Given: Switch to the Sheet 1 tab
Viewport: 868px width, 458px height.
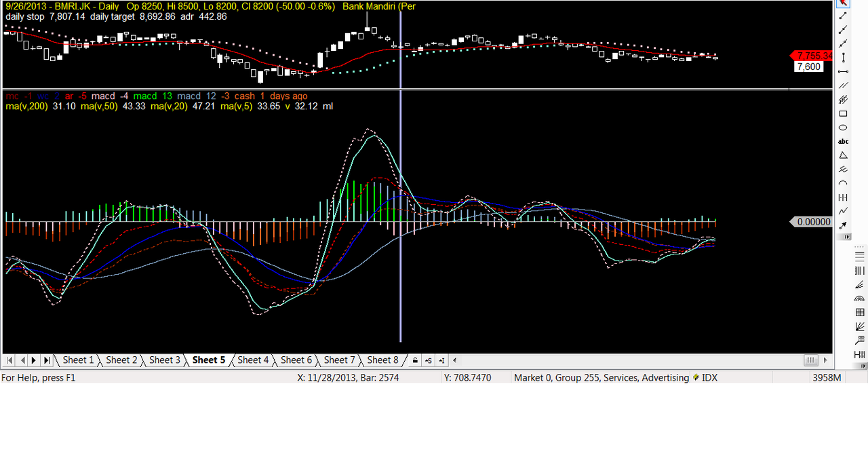Looking at the screenshot, I should click(x=78, y=360).
